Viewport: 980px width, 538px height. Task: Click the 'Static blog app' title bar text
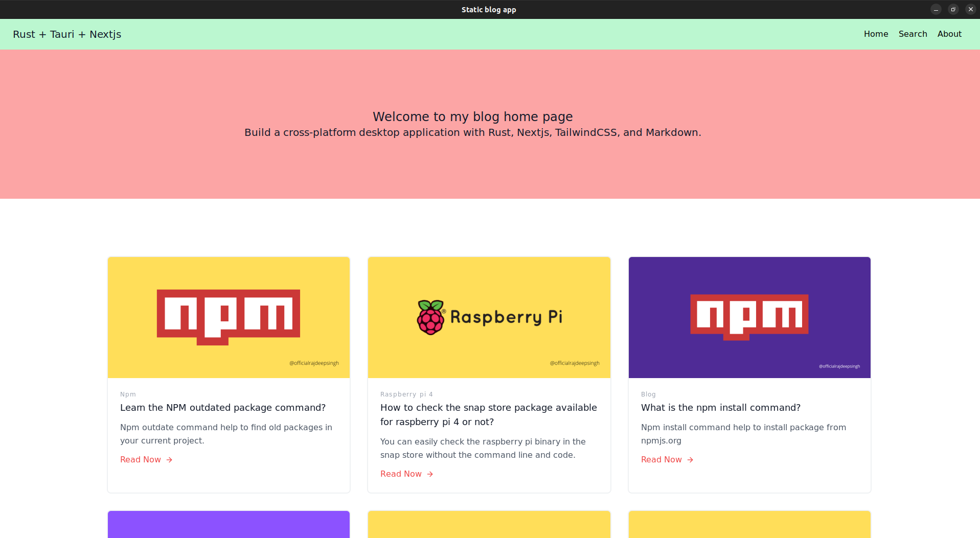coord(489,10)
